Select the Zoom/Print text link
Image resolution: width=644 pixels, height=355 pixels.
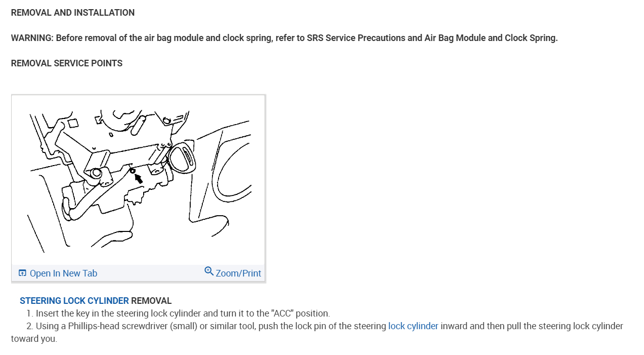tap(238, 273)
